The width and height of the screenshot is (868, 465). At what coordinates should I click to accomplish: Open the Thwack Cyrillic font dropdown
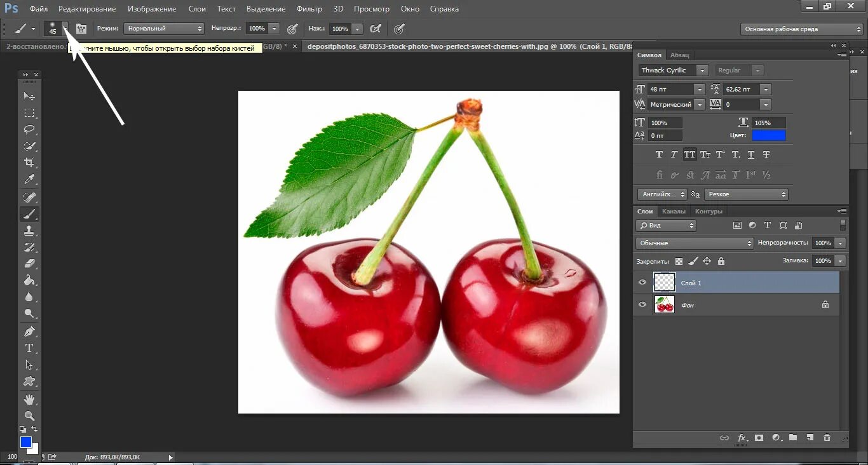674,71
